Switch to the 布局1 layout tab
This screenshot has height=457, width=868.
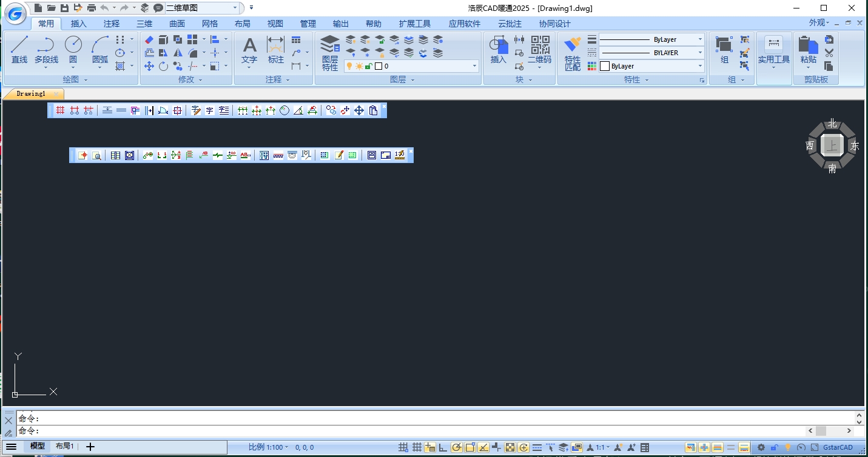pos(64,447)
